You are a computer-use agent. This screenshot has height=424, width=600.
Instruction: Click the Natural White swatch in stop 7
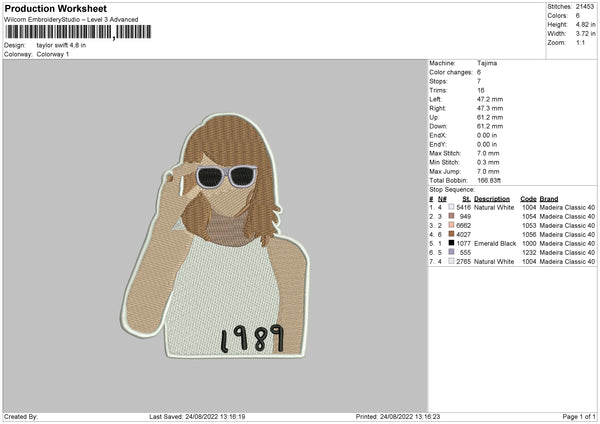[452, 261]
